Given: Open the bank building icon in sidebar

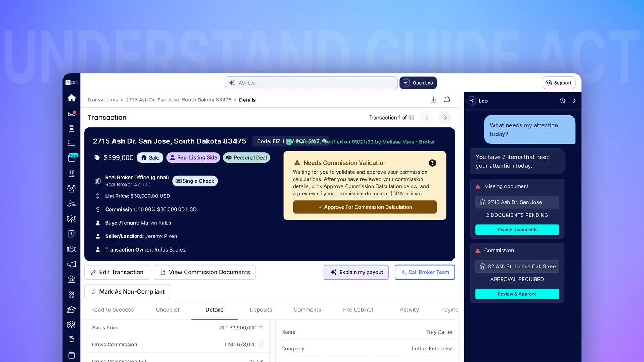Looking at the screenshot, I should pos(71,279).
